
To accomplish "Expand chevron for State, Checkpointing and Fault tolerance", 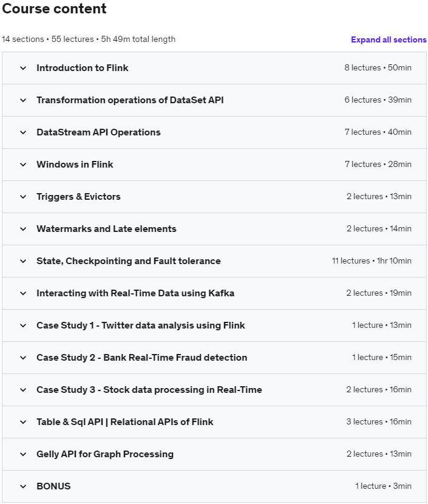I will (23, 261).
